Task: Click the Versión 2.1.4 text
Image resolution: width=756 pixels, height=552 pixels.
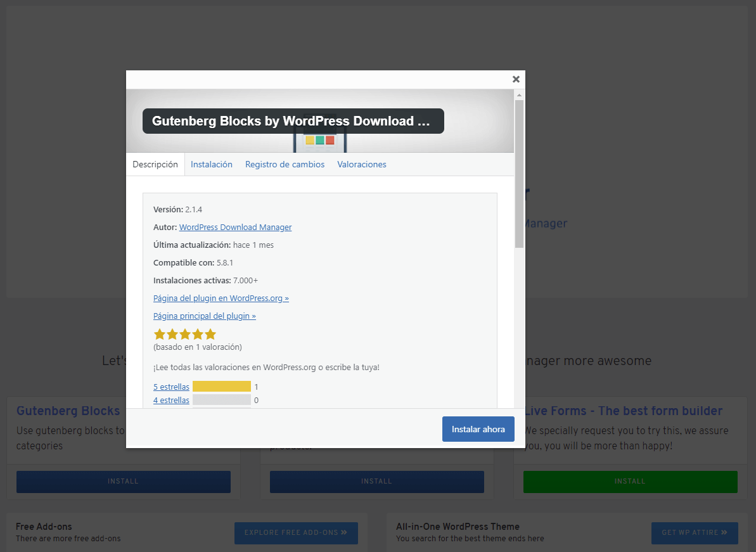Action: pyautogui.click(x=177, y=209)
